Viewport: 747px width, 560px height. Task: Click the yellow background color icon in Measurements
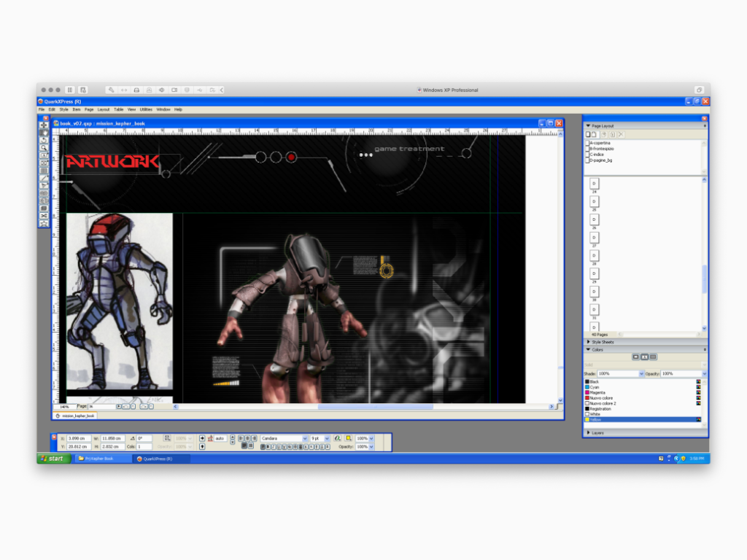click(x=349, y=438)
